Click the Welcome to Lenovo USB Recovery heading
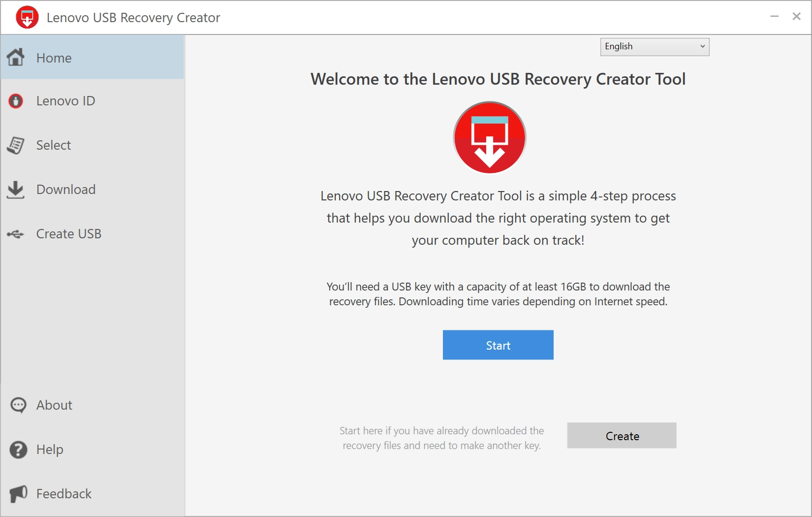This screenshot has height=517, width=812. (498, 79)
